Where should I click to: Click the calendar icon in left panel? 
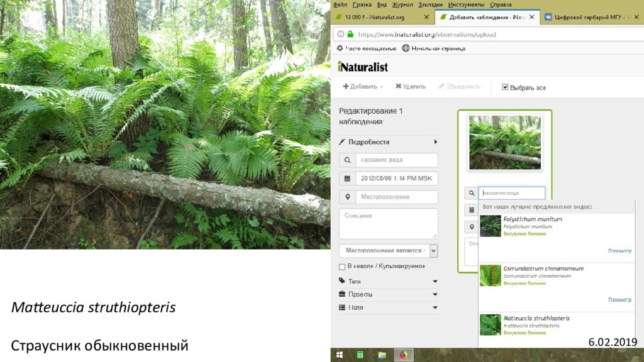click(347, 178)
